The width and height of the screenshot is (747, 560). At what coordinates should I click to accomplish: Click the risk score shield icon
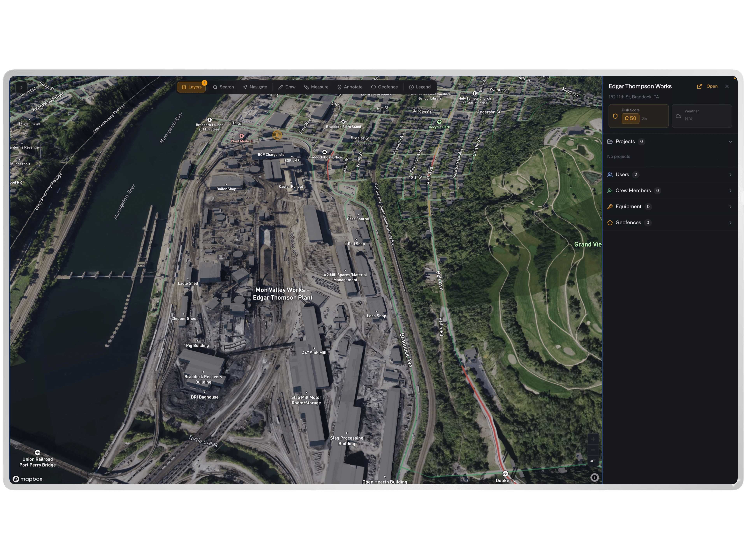tap(615, 116)
